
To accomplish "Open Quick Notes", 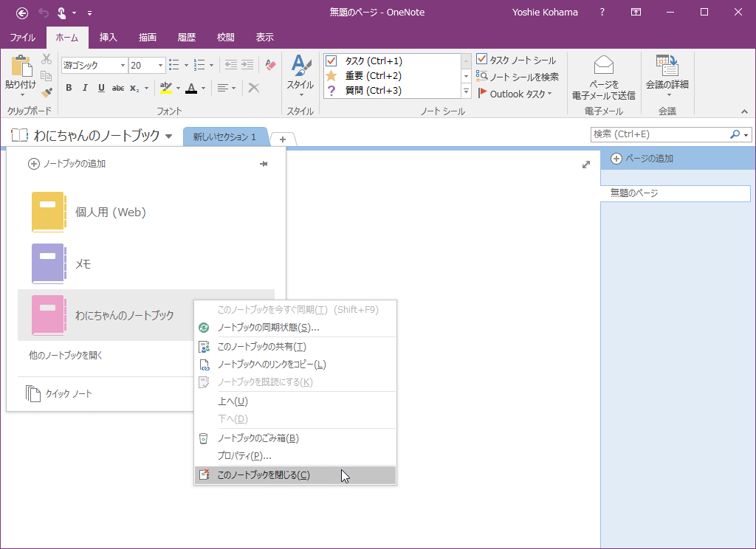I will [x=59, y=394].
